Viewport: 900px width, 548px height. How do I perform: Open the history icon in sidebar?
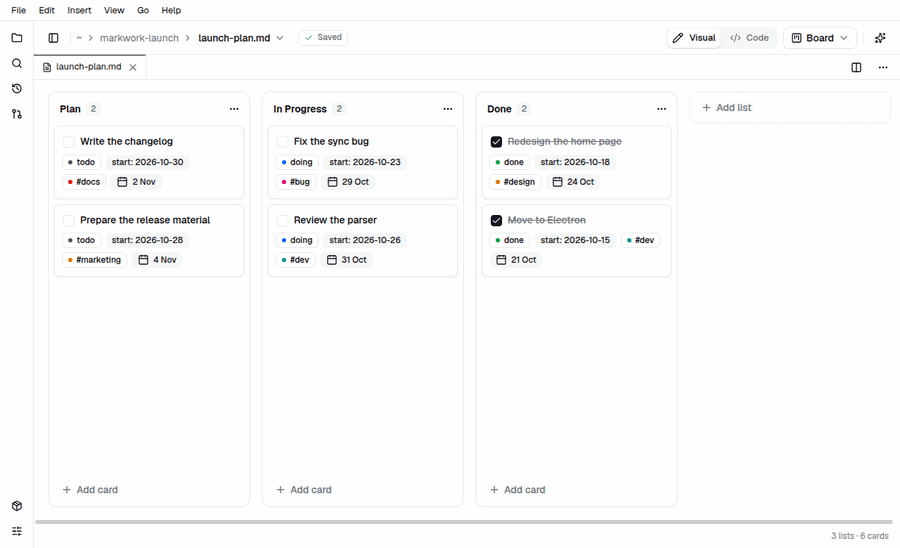(x=17, y=88)
